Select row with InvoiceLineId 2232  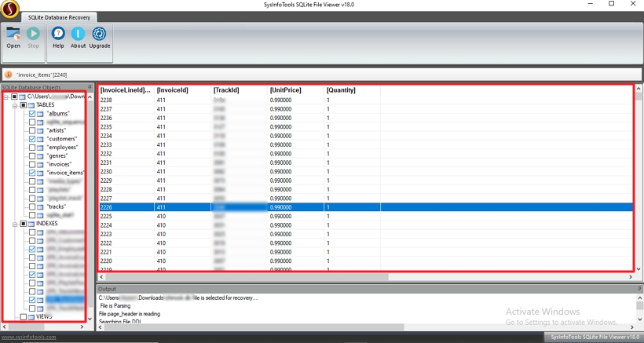point(365,154)
